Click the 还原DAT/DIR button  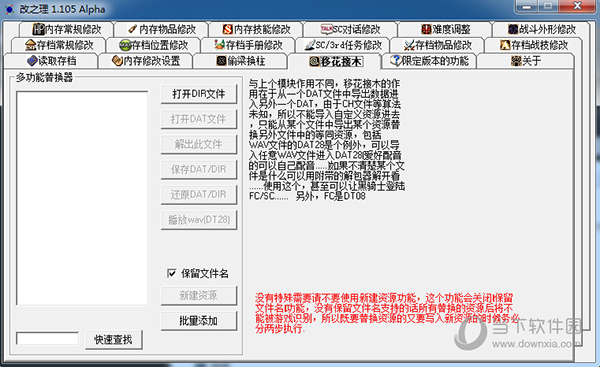point(199,195)
